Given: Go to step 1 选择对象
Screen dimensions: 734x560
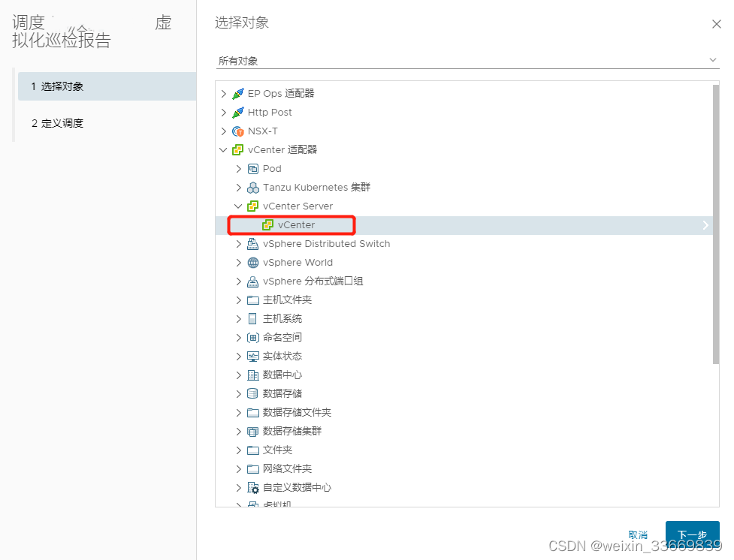Looking at the screenshot, I should tap(107, 86).
